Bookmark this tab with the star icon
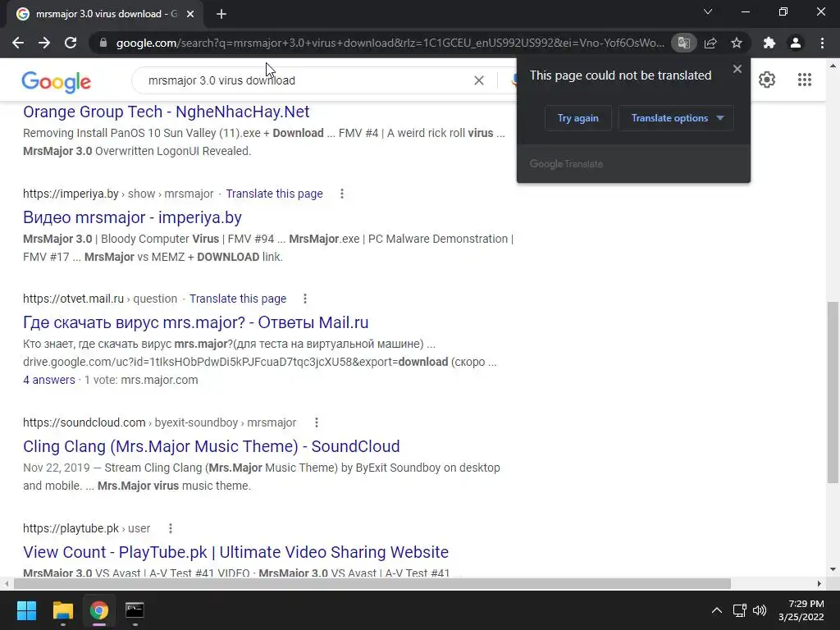The height and width of the screenshot is (630, 840). 737,43
